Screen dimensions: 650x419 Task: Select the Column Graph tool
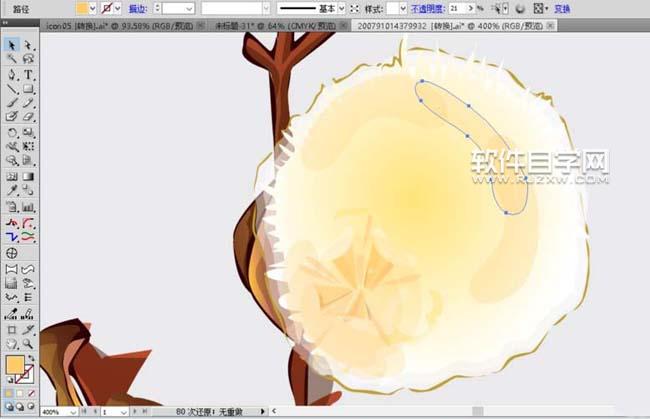coord(28,207)
